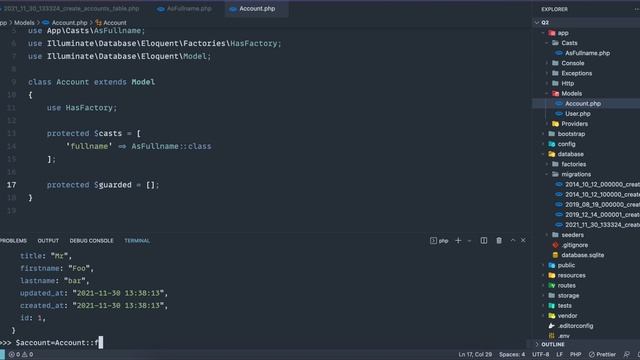Expand the tests folder
640x360 pixels.
(x=564, y=306)
